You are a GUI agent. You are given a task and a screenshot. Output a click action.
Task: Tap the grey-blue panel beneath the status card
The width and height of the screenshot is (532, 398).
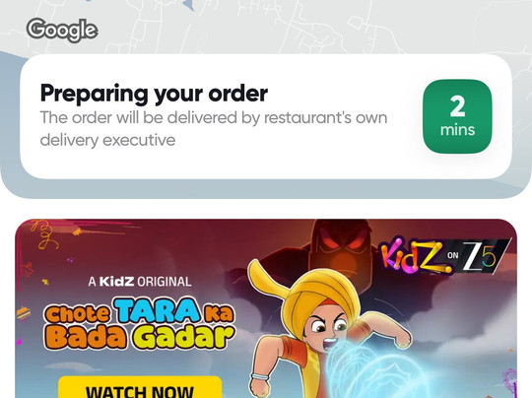click(x=266, y=188)
